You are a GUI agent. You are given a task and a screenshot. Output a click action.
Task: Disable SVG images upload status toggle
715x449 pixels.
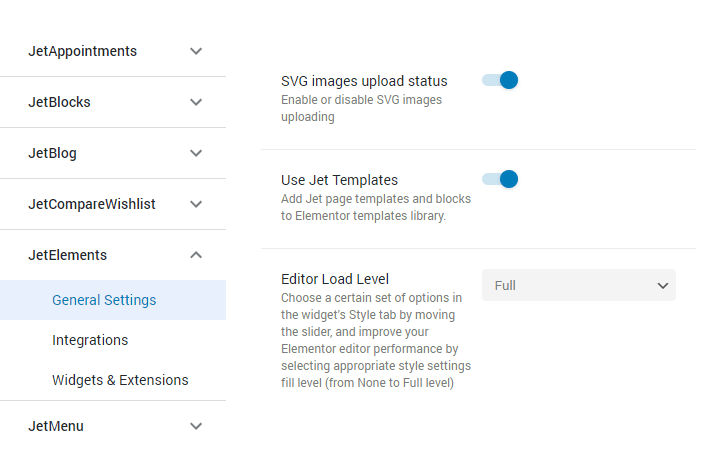500,80
